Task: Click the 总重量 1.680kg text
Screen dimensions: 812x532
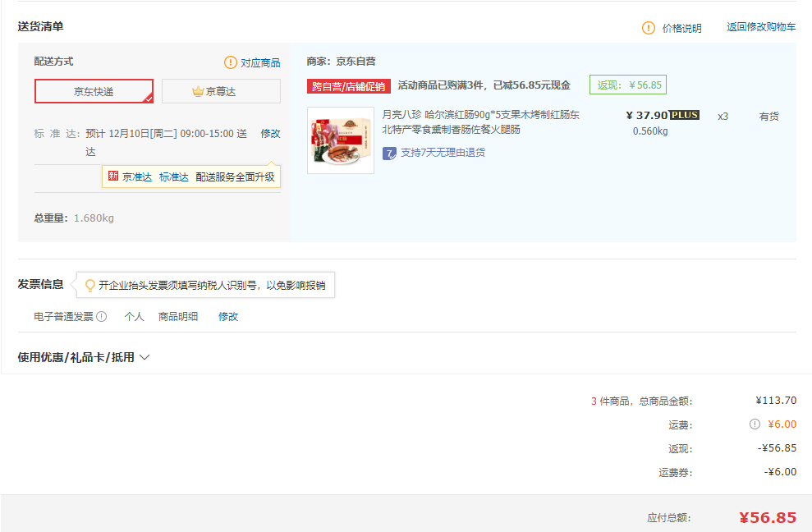Action: pos(74,218)
